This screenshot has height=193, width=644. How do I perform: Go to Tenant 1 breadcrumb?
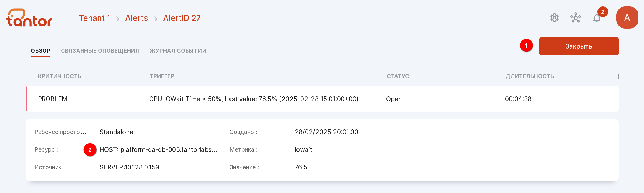tap(94, 18)
